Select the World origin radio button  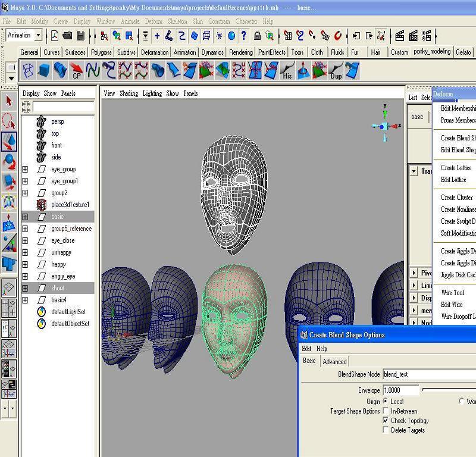tap(462, 401)
